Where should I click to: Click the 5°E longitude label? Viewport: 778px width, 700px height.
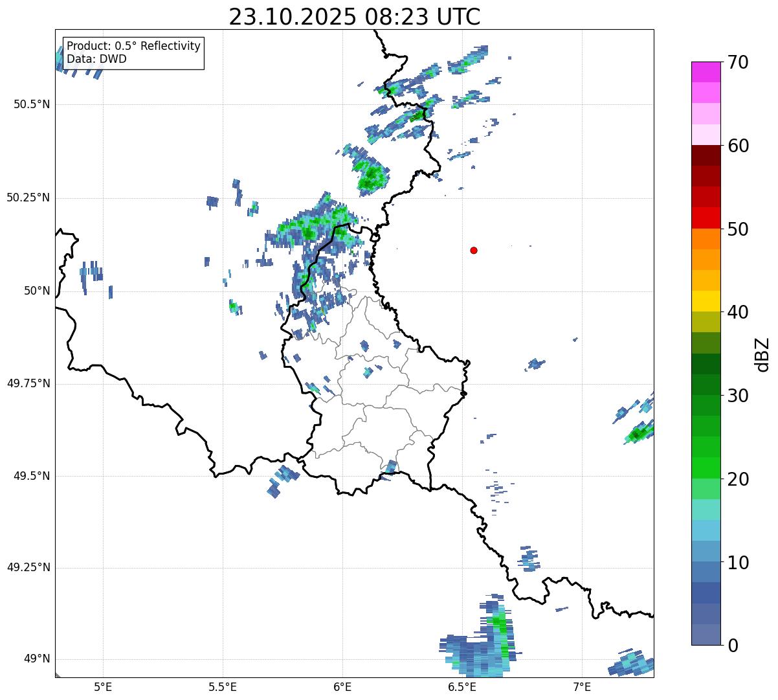pyautogui.click(x=103, y=687)
